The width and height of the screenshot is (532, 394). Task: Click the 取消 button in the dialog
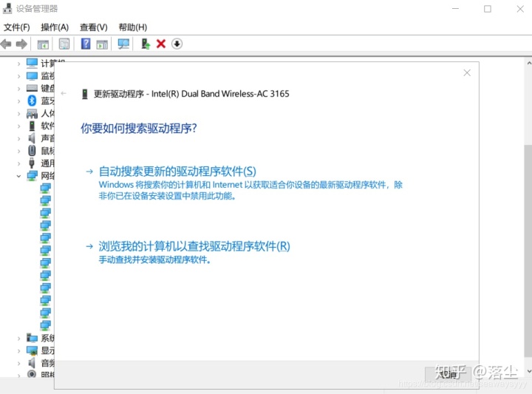click(x=448, y=373)
